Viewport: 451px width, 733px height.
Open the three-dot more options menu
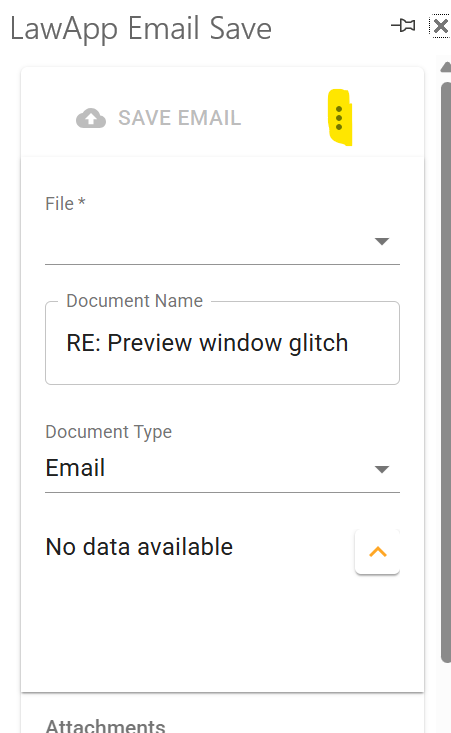pos(339,118)
